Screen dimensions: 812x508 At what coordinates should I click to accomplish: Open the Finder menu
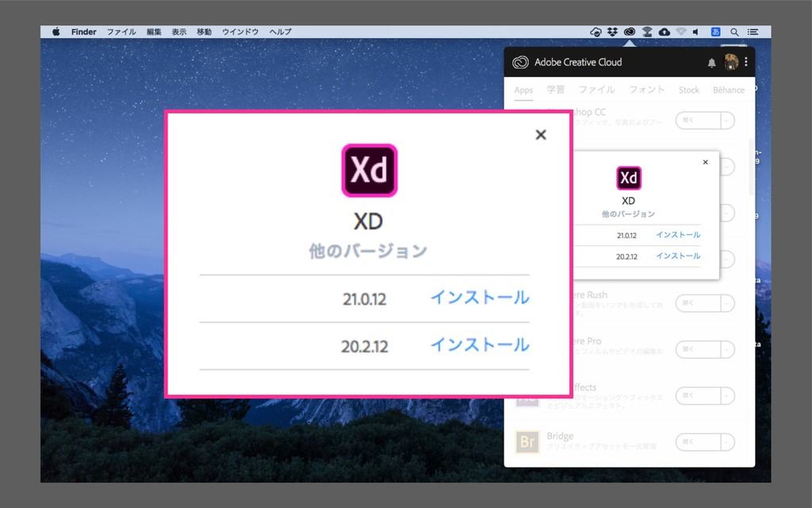pyautogui.click(x=84, y=32)
